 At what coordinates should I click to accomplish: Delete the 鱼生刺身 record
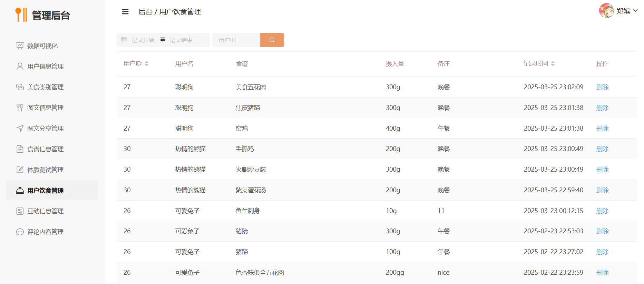(x=602, y=211)
